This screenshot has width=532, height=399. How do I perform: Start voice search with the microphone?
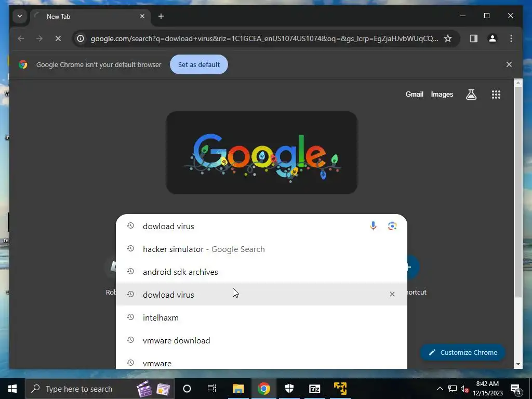pos(373,226)
